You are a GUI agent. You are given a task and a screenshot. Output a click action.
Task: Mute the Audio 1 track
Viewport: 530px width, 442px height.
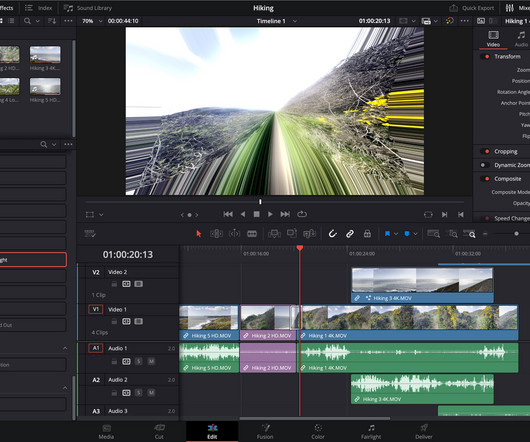(x=151, y=362)
